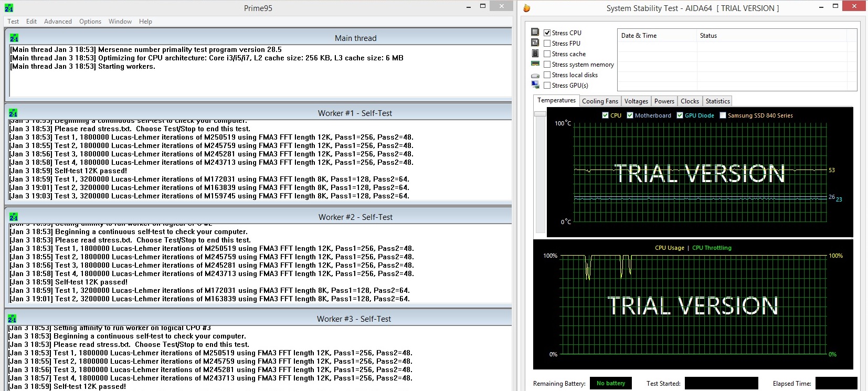
Task: Click the Prime95 application icon in title bar
Action: (9, 8)
